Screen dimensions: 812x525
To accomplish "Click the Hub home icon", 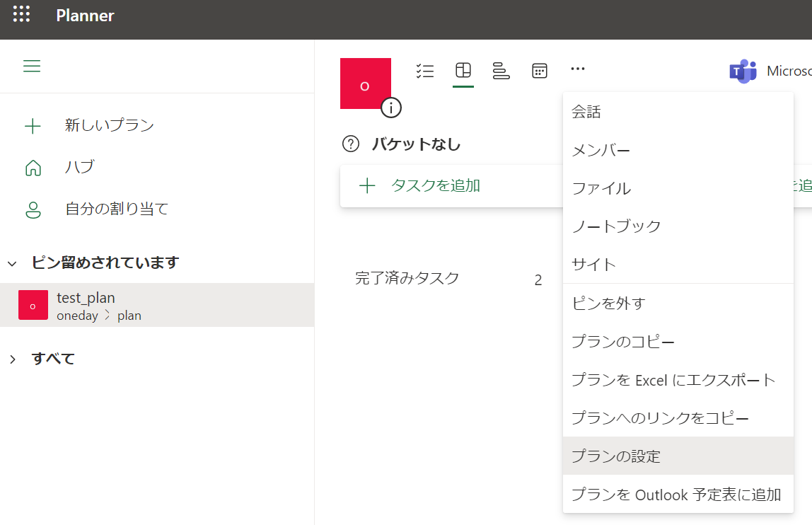I will (33, 168).
